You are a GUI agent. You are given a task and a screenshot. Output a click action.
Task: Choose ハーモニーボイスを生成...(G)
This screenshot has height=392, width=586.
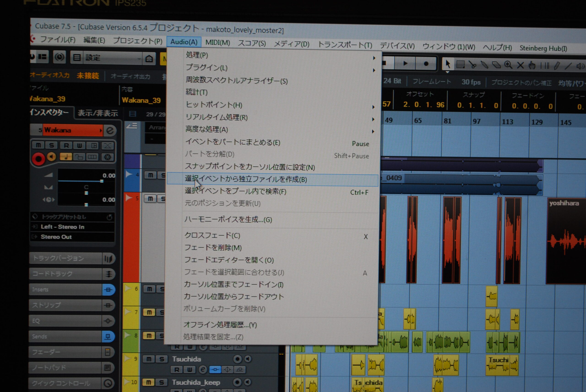(272, 220)
